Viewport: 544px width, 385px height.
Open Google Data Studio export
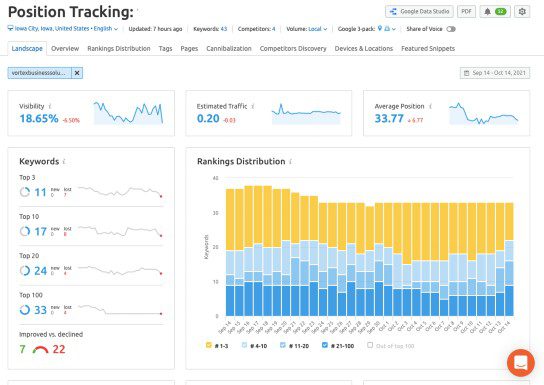(x=419, y=11)
